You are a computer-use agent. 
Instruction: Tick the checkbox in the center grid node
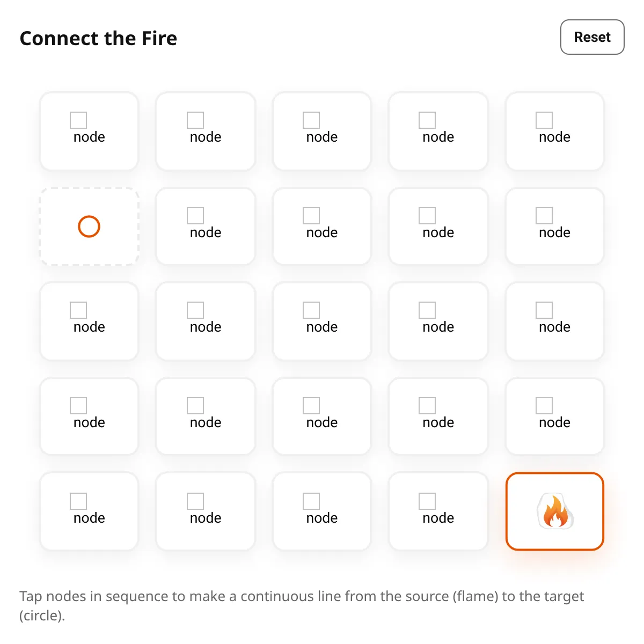[x=311, y=310]
